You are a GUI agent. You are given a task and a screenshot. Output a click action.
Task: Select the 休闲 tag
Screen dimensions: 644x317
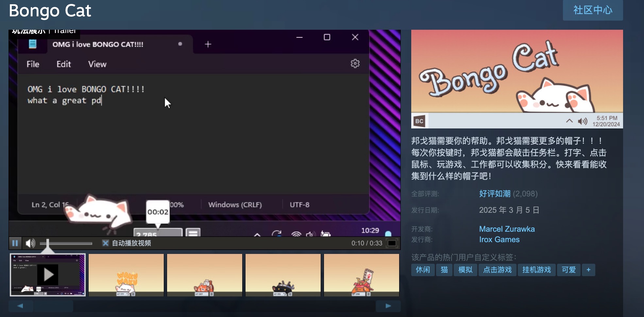pos(423,270)
